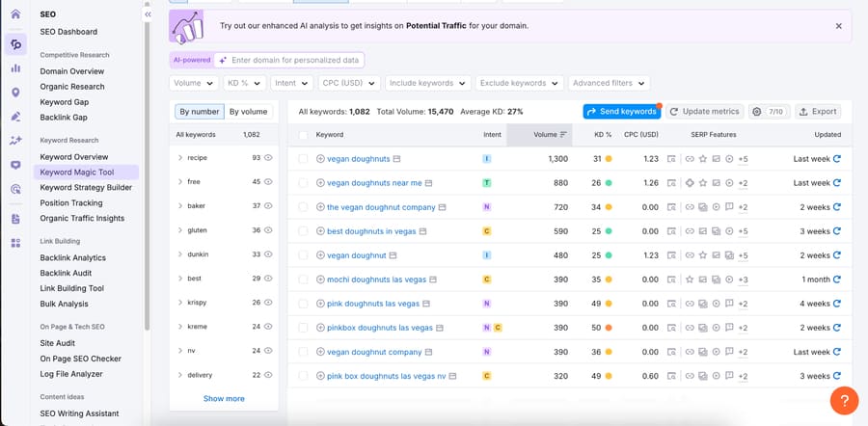
Task: Toggle eye icon for delivery group
Action: (x=268, y=375)
